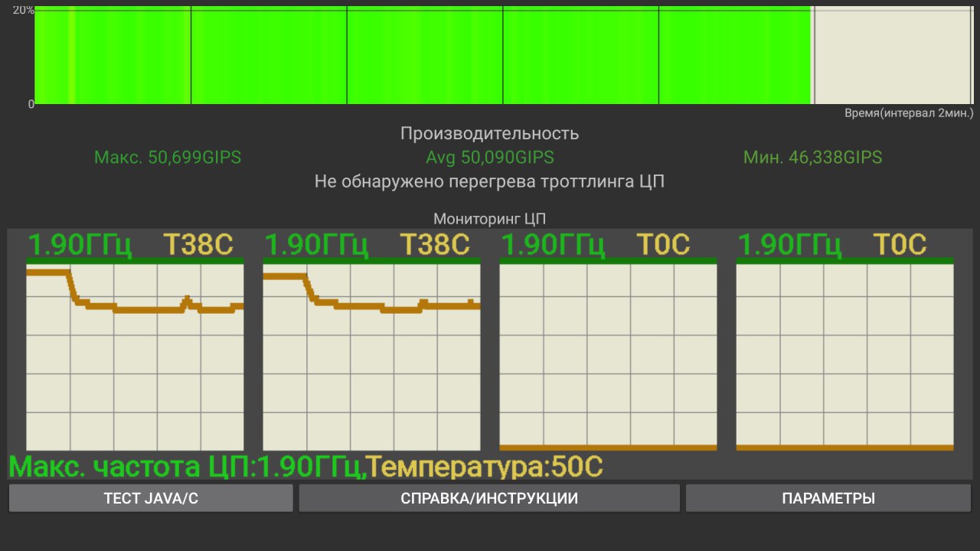Screen dimensions: 980x551
Task: Click the Мин. 46,338GIPS value
Action: 812,158
